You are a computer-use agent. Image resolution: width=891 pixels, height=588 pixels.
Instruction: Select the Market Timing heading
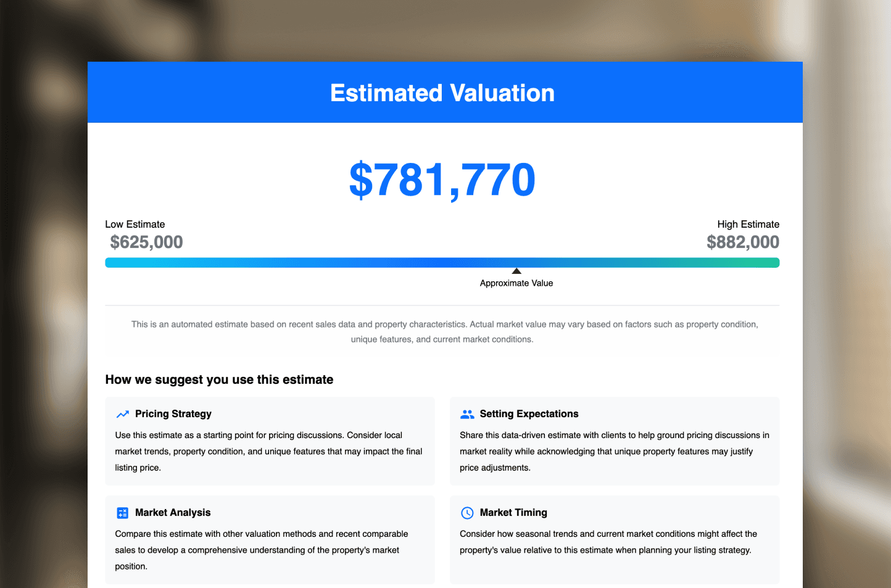point(513,513)
